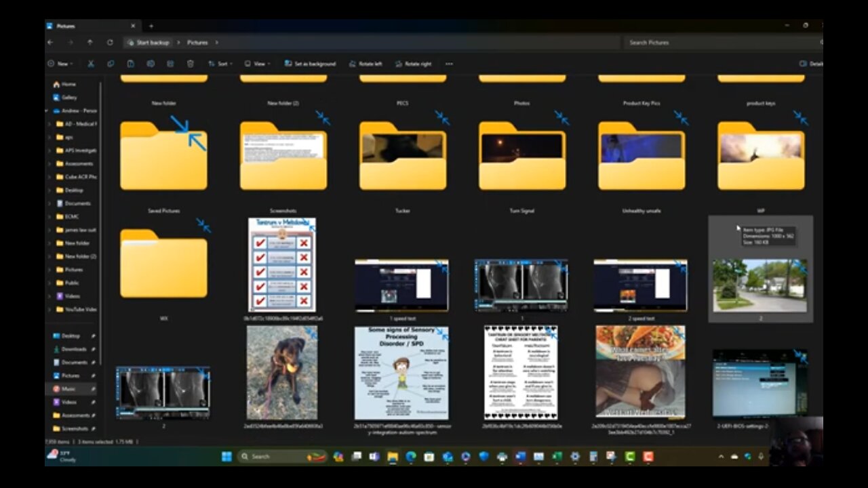Click Pictures breadcrumb in address bar

click(197, 42)
